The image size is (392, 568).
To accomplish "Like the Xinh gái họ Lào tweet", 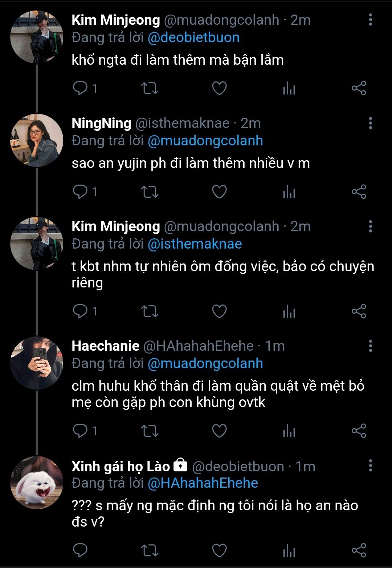I will [219, 550].
